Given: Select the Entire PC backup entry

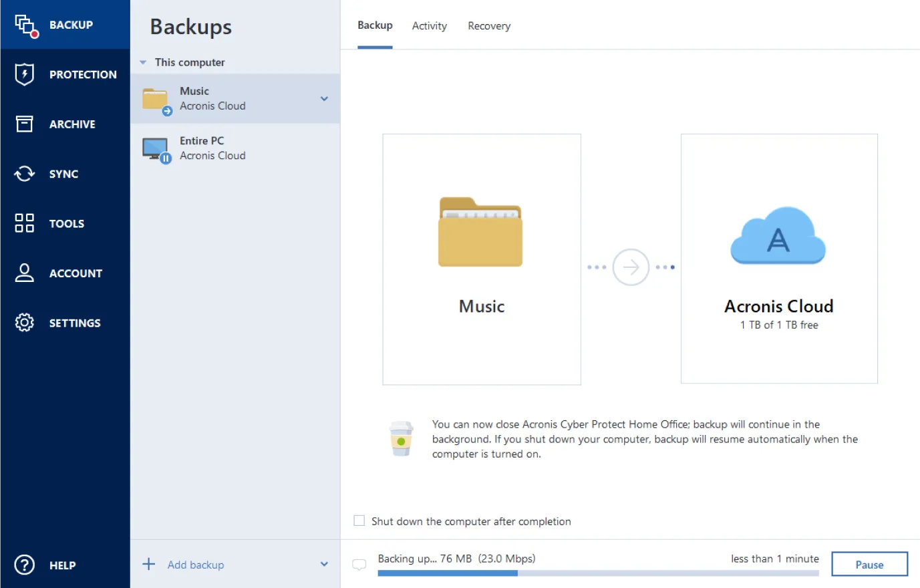Looking at the screenshot, I should 235,148.
